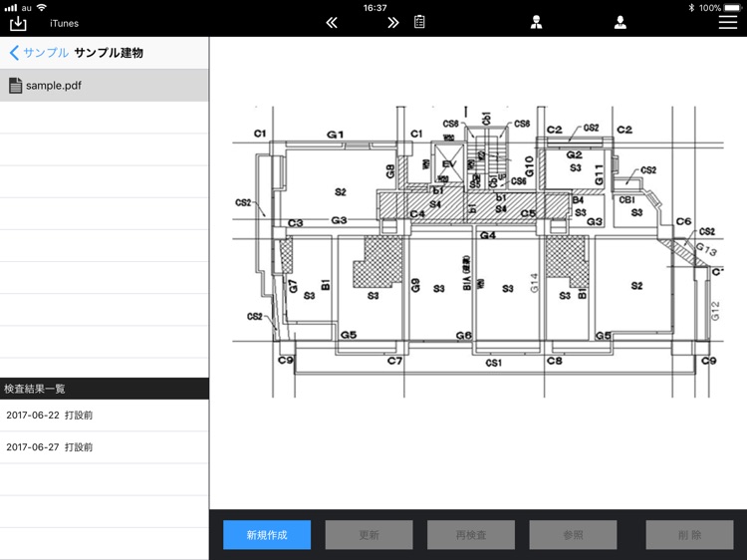This screenshot has height=560, width=747.
Task: Tap the download/import icon
Action: pos(18,23)
